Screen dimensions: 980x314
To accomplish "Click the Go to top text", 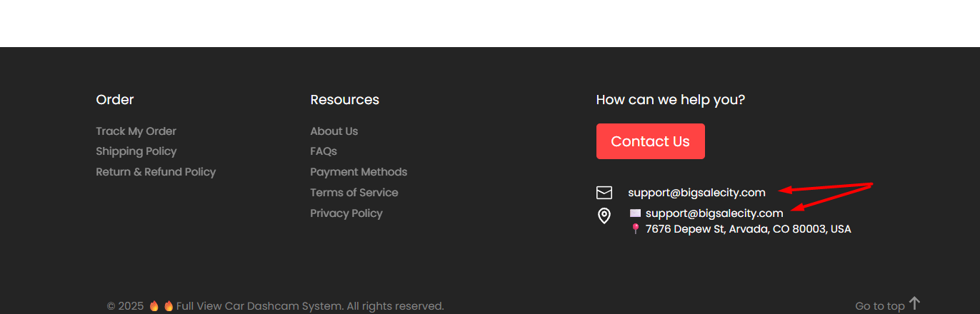I will (x=879, y=306).
